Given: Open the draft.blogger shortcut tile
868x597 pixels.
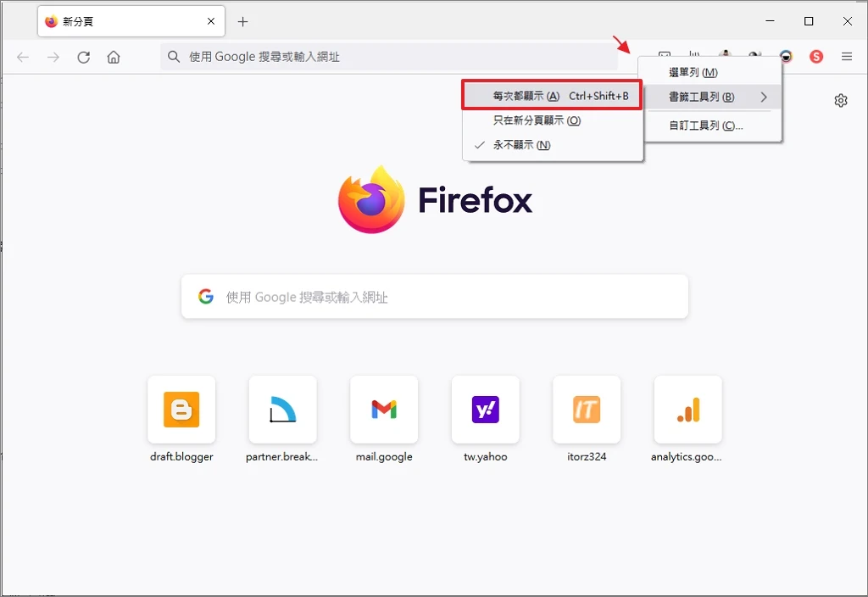Looking at the screenshot, I should point(181,410).
